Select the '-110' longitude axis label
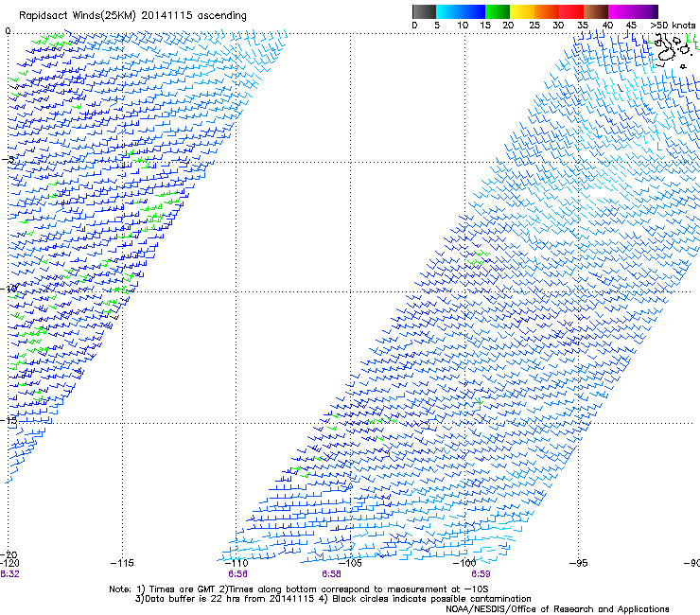The height and width of the screenshot is (615, 700). click(x=236, y=563)
